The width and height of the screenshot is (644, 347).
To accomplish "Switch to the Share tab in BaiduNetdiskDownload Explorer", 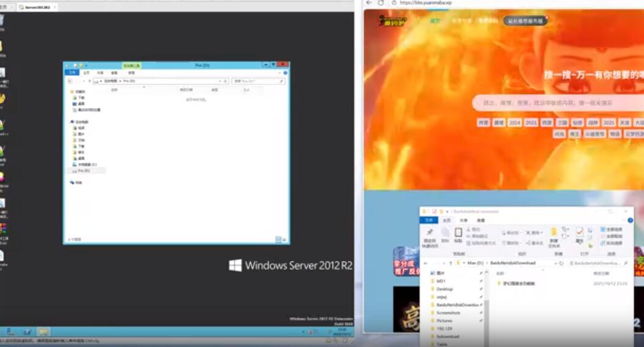I will click(464, 220).
